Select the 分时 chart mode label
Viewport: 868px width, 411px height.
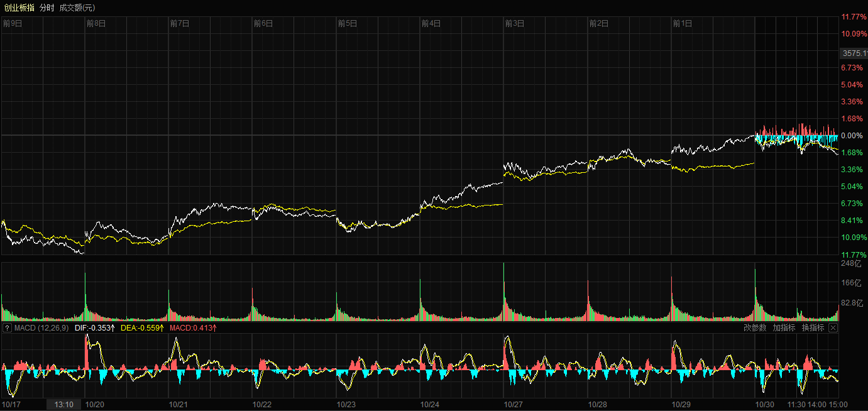47,8
